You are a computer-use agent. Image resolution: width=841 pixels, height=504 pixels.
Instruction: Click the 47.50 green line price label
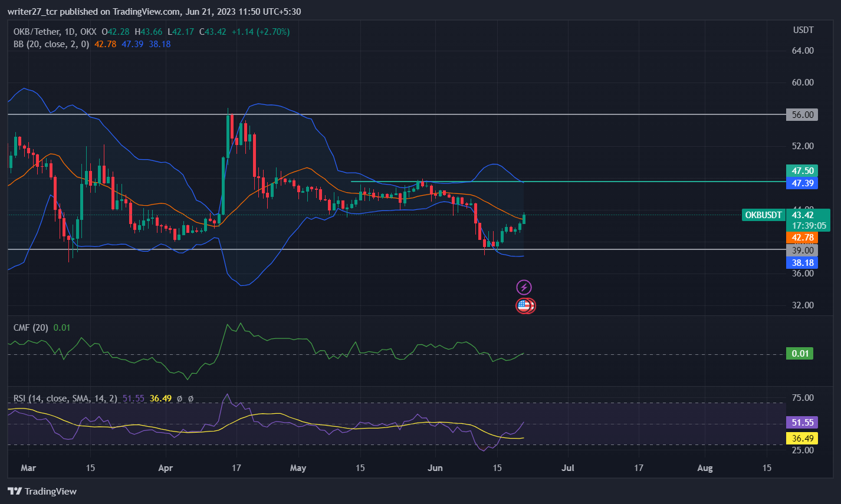tap(803, 170)
